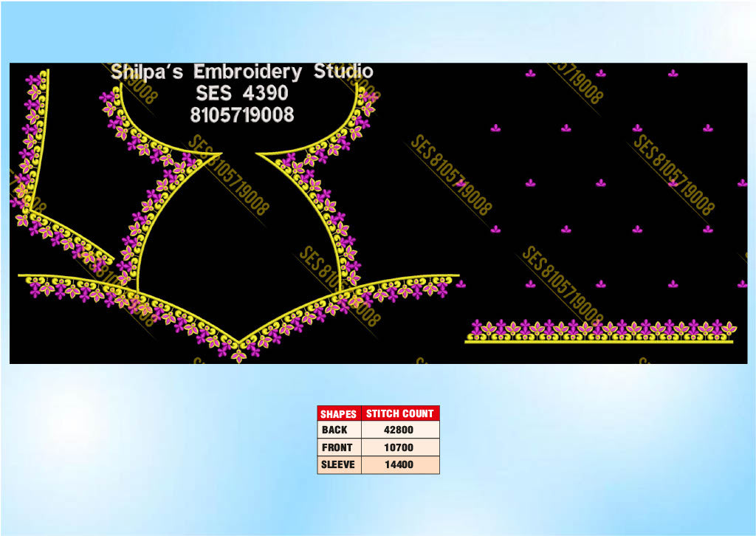The height and width of the screenshot is (536, 756).
Task: Select the FRONT row label
Action: coord(337,447)
